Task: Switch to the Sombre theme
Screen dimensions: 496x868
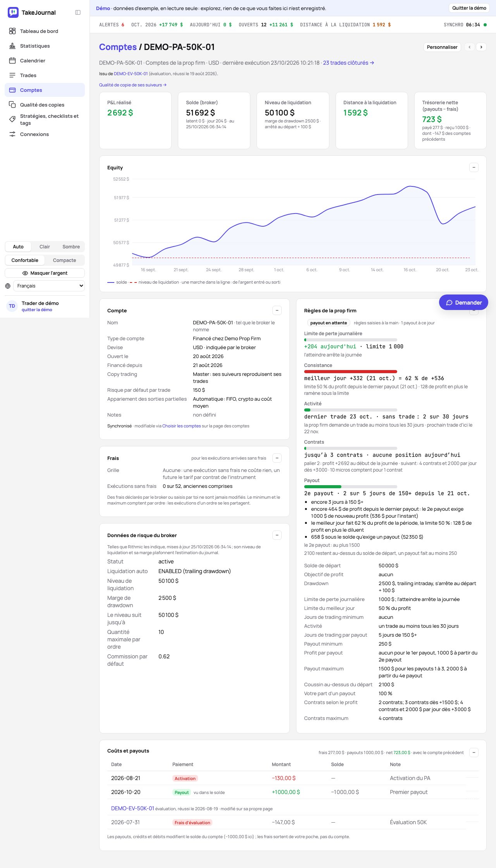Action: pyautogui.click(x=71, y=247)
